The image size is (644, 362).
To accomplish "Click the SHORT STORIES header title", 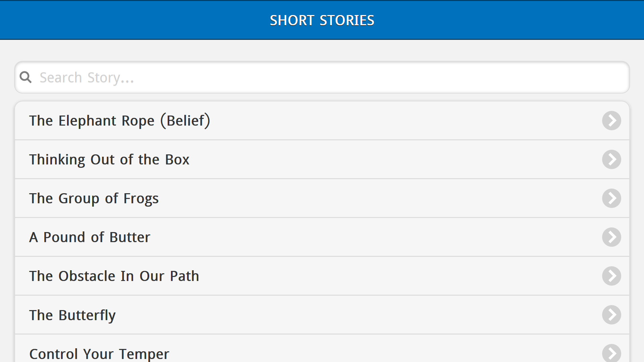I will tap(322, 20).
